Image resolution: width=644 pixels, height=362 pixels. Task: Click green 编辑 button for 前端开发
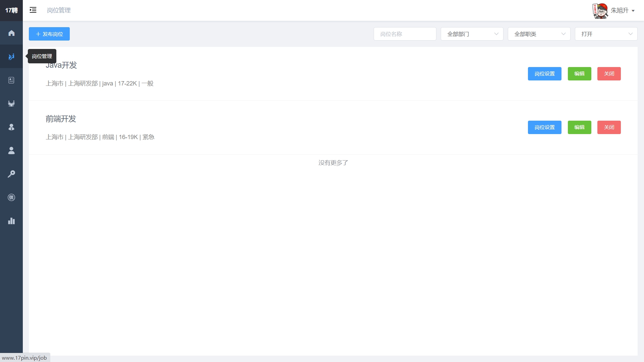tap(579, 127)
